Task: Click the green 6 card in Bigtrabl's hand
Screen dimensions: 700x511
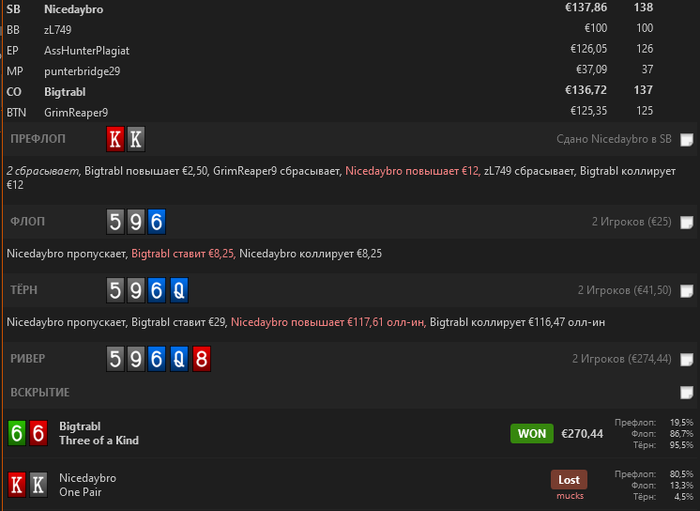Action: (17, 433)
